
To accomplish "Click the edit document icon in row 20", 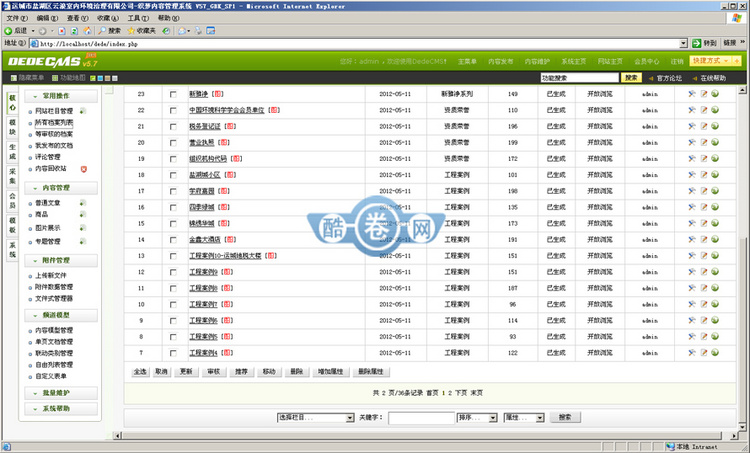I will click(x=704, y=143).
